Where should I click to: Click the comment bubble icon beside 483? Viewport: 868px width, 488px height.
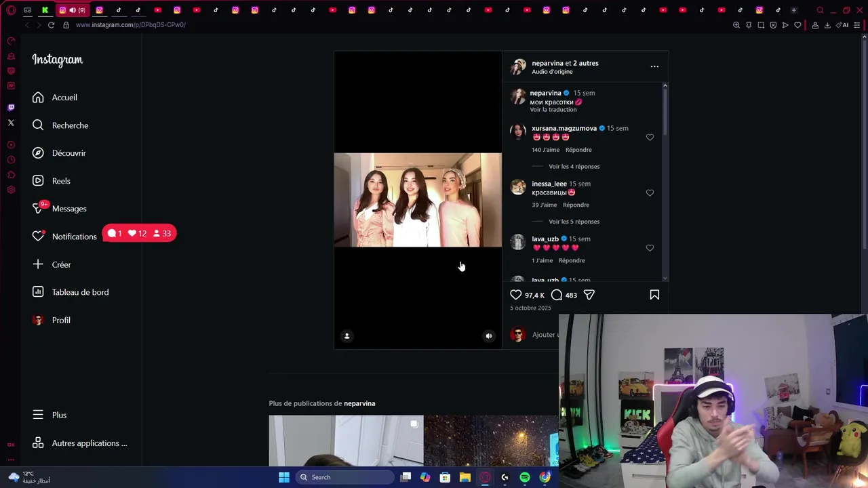[x=557, y=295]
